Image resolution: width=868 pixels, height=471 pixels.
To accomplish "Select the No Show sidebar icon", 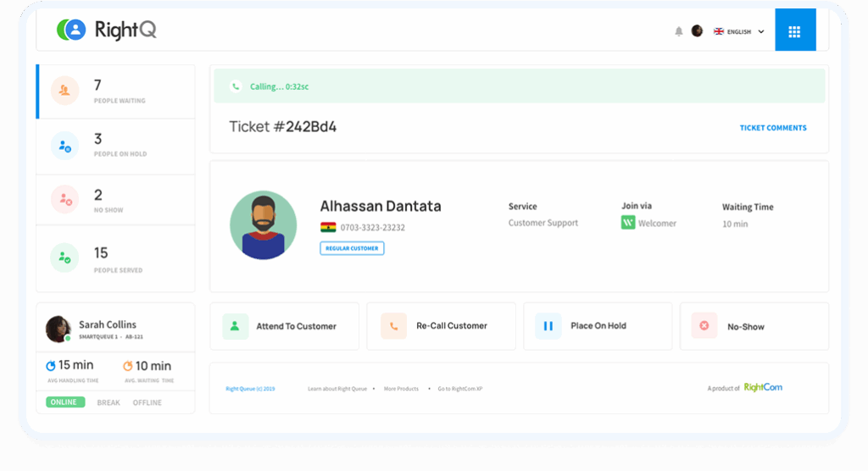I will tap(65, 200).
